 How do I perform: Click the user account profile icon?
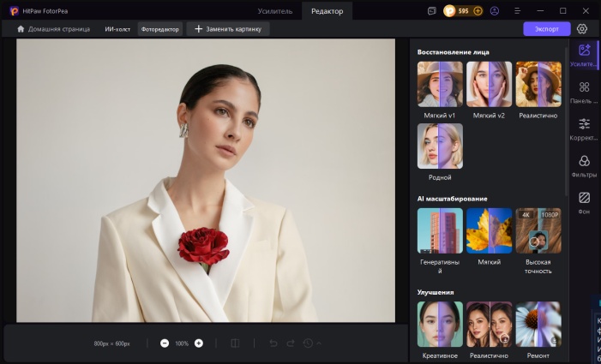(x=494, y=11)
